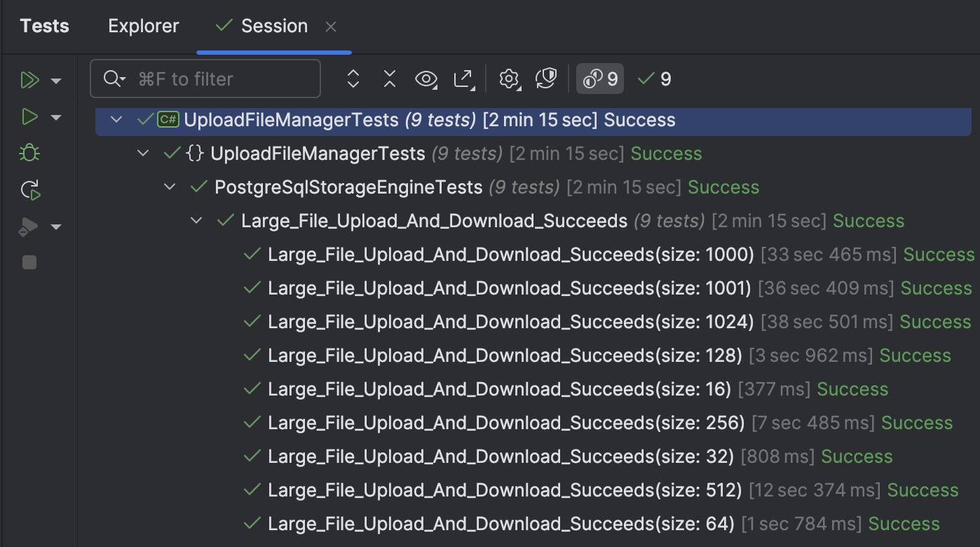
Task: Open the run options dropdown arrow
Action: 56,80
